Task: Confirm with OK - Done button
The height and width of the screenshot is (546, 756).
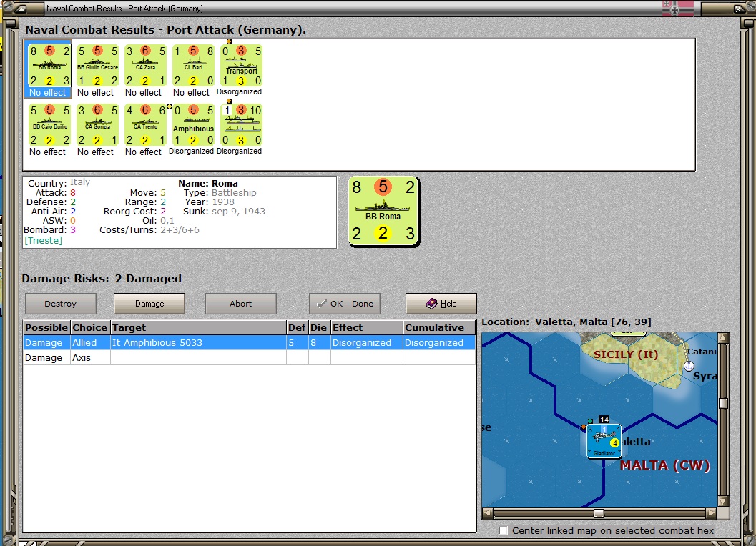Action: 345,304
